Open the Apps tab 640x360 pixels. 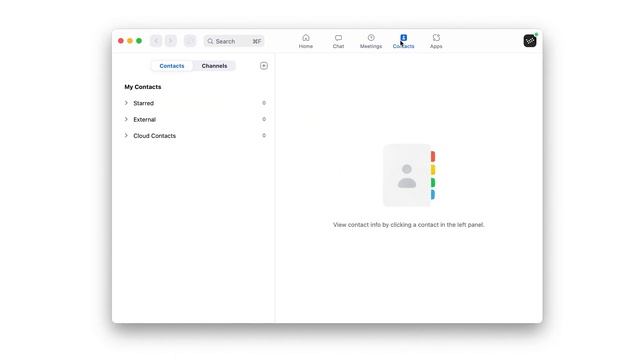pos(436,41)
